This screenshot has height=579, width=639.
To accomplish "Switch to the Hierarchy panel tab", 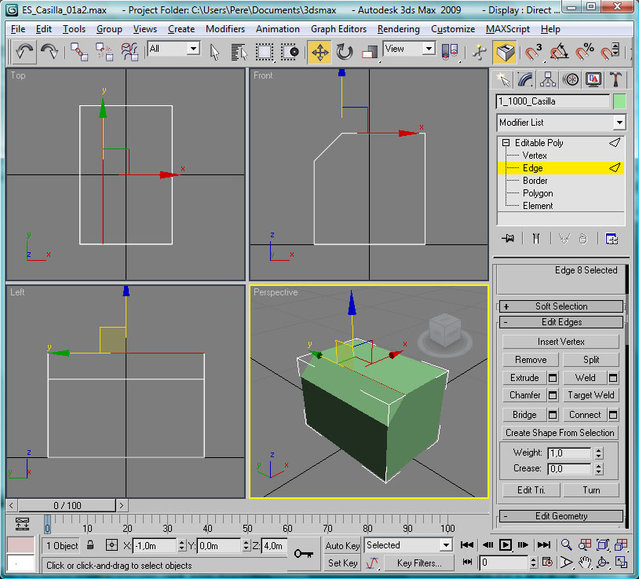I will tap(549, 79).
